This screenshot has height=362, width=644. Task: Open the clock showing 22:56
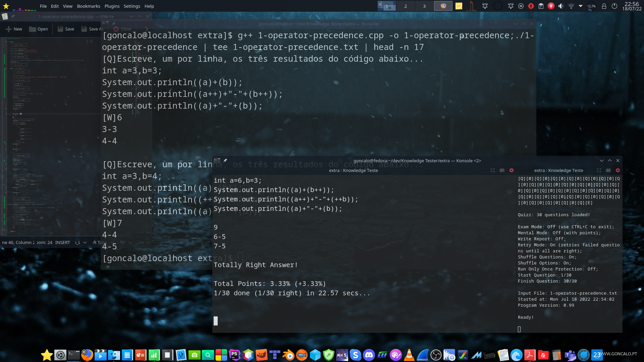pyautogui.click(x=632, y=6)
